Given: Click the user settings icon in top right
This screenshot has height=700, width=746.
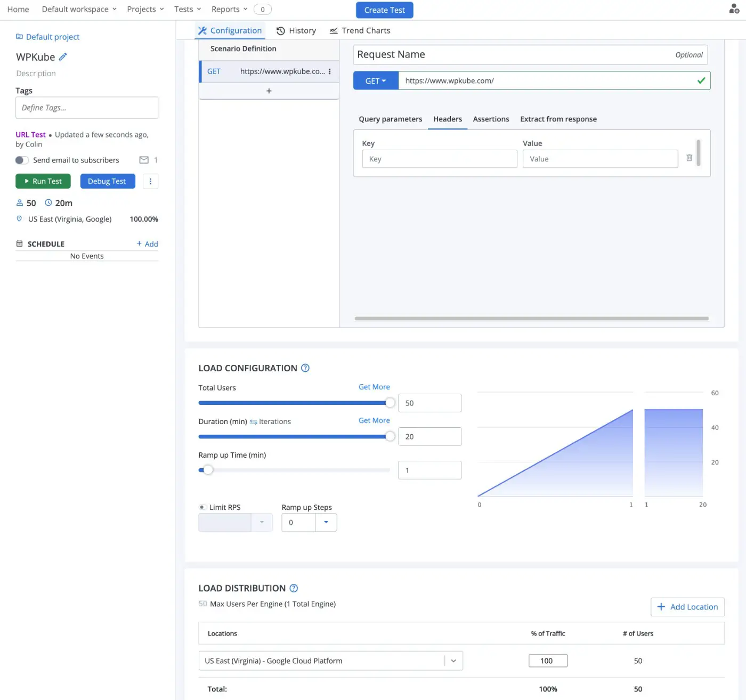Looking at the screenshot, I should (x=734, y=9).
